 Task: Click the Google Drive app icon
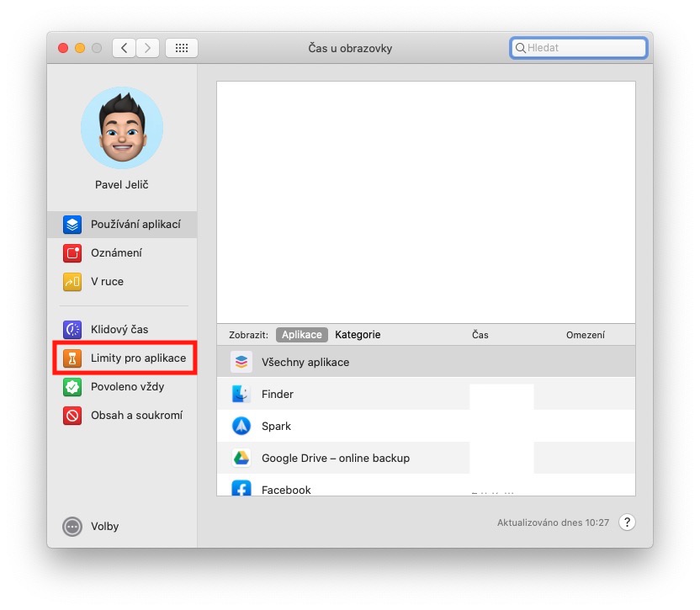[241, 458]
